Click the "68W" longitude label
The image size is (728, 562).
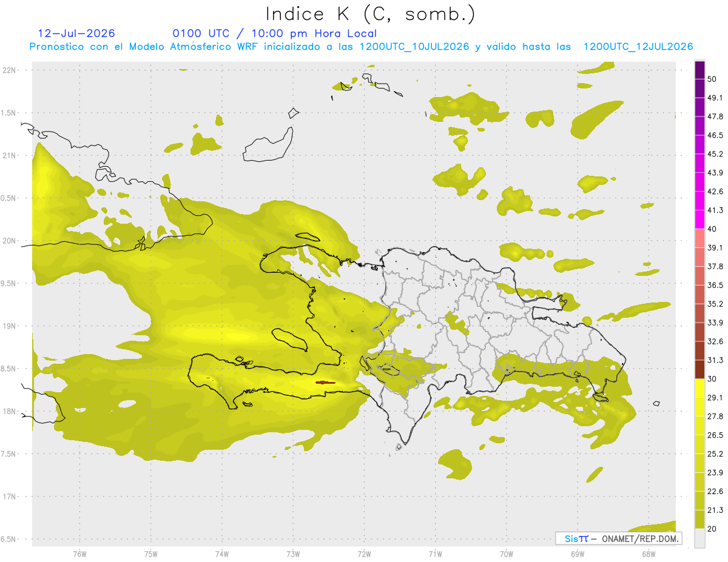tap(649, 554)
